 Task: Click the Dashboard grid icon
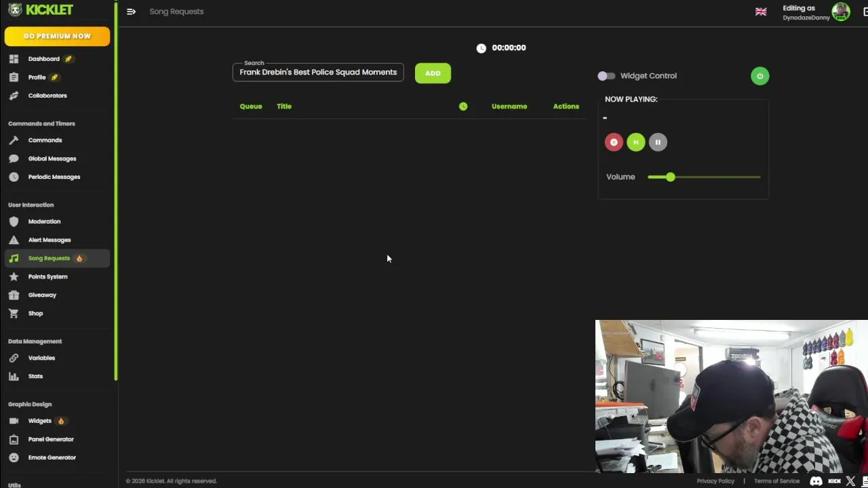[x=14, y=59]
